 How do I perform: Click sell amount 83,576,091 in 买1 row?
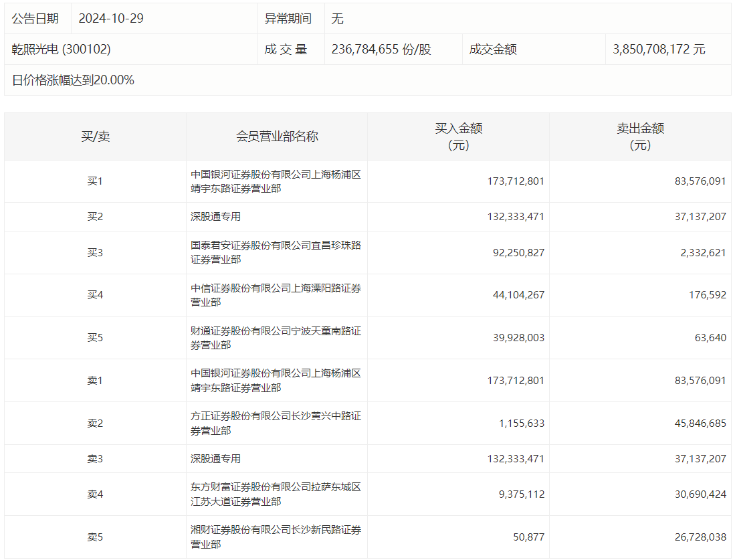tap(700, 181)
